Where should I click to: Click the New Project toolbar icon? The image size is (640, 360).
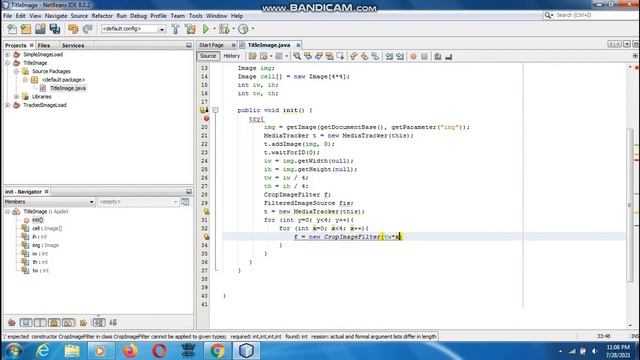pyautogui.click(x=26, y=29)
